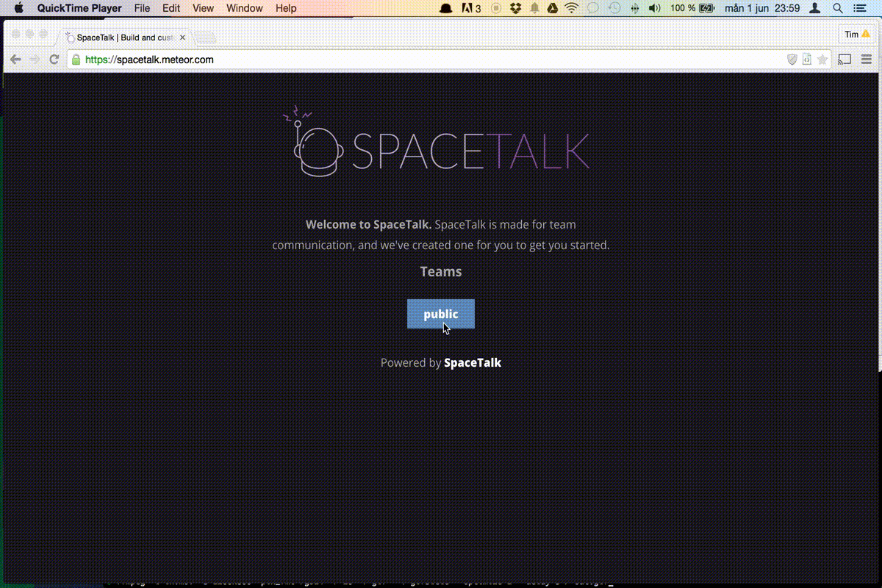This screenshot has width=882, height=588.
Task: Click the SpaceTalk astronaut logo
Action: 318,142
